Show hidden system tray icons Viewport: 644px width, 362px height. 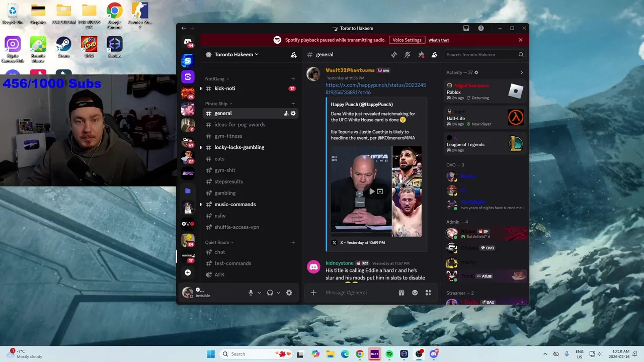click(545, 354)
